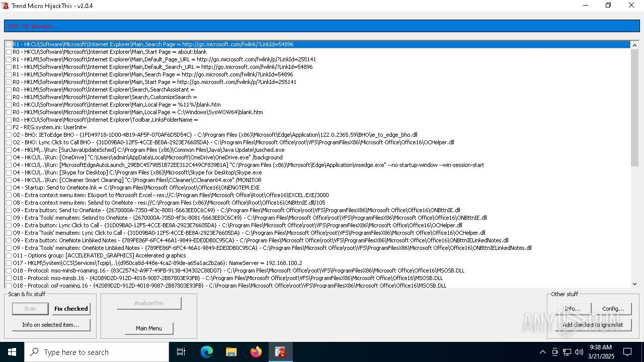The image size is (644, 362).
Task: Check the O4 CCleaner Smart Cleaning entry
Action: click(9, 180)
